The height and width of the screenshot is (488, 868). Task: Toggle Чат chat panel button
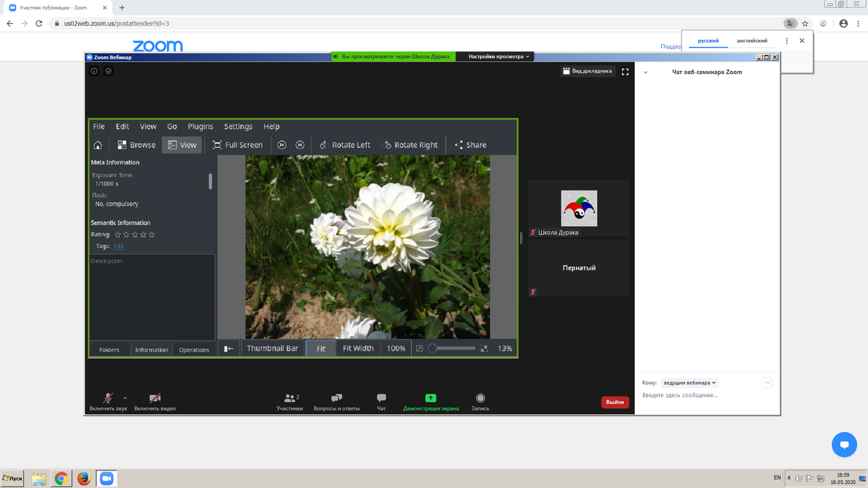[x=381, y=402]
